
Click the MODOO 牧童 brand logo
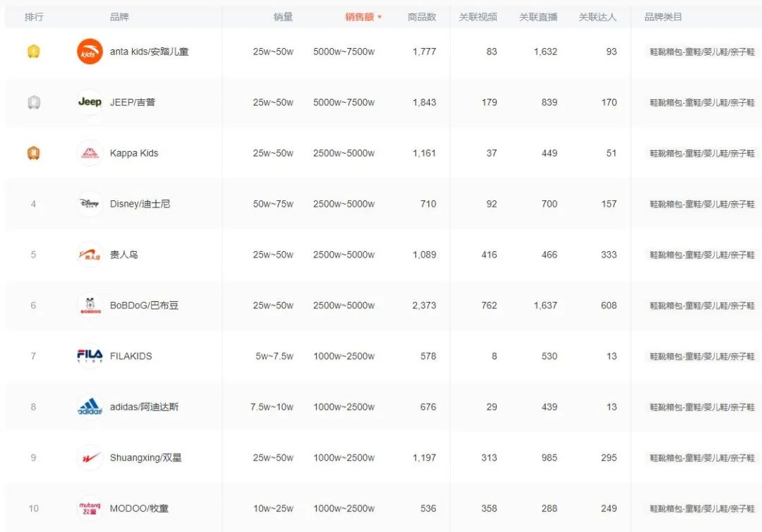click(x=90, y=508)
